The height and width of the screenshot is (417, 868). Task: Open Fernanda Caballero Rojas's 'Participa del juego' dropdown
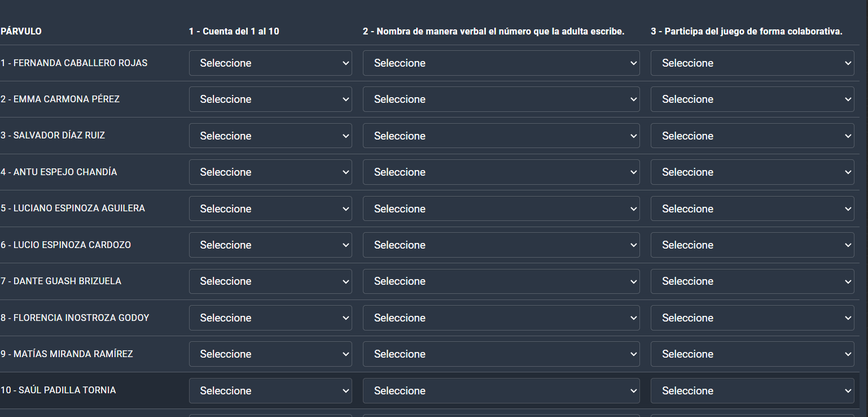pyautogui.click(x=752, y=63)
